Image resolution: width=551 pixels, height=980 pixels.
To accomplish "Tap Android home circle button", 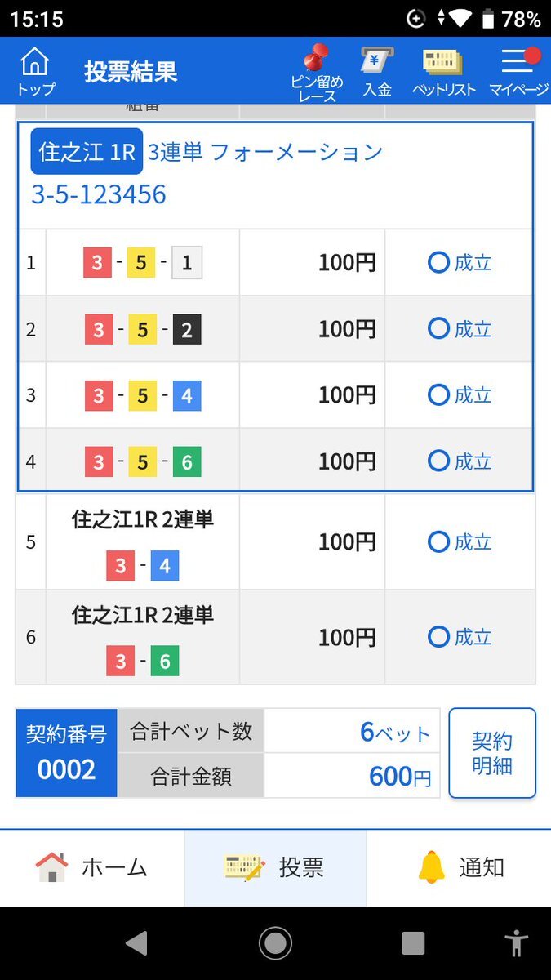I will point(275,943).
